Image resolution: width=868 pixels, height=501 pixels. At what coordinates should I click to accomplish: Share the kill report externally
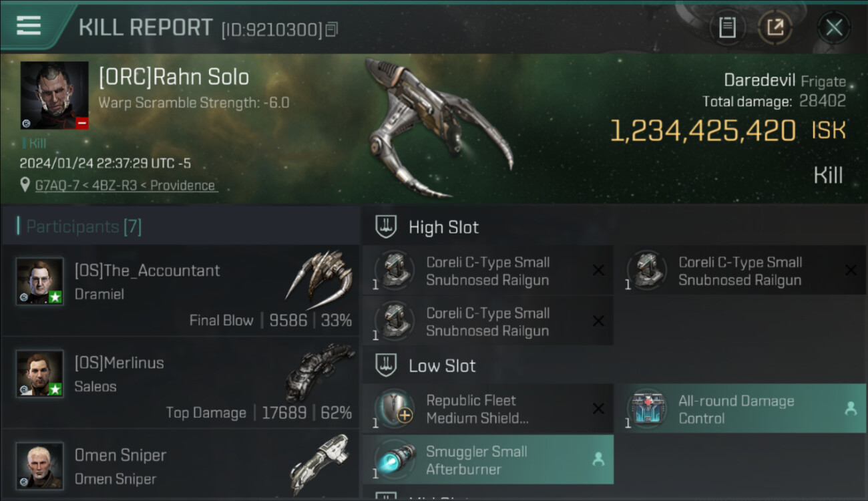click(x=775, y=27)
